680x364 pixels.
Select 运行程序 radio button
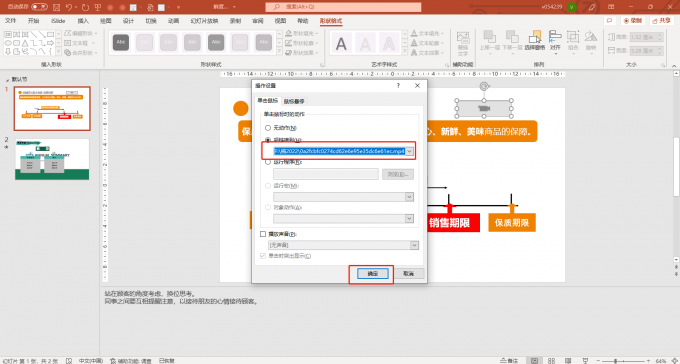click(x=268, y=162)
